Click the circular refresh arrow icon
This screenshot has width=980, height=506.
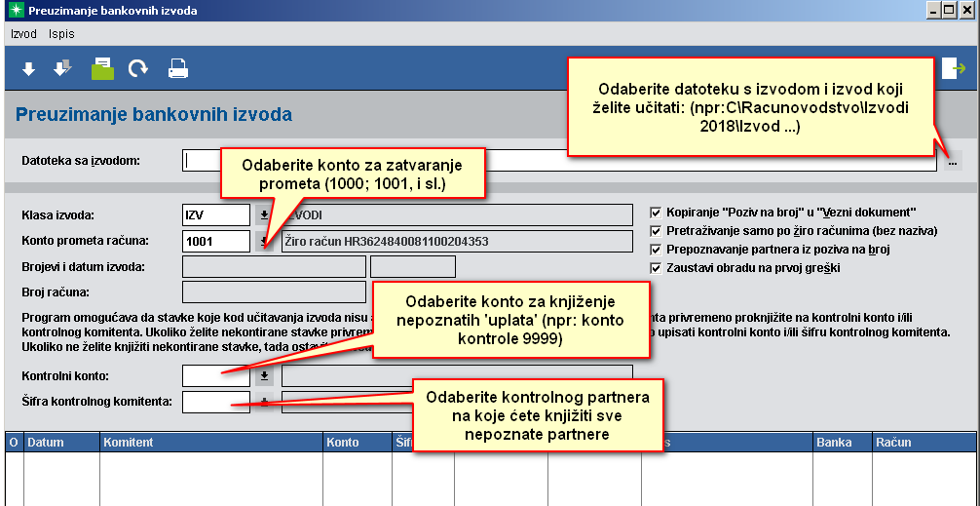click(138, 68)
